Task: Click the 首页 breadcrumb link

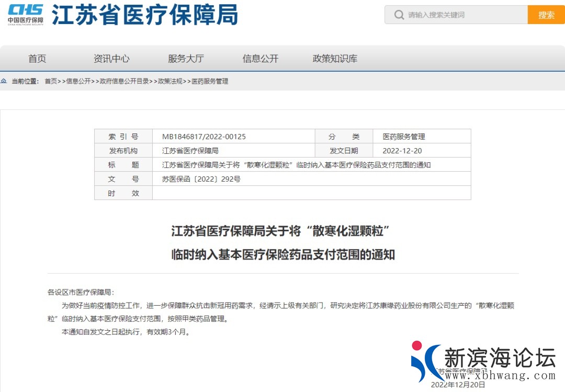Action: click(51, 81)
